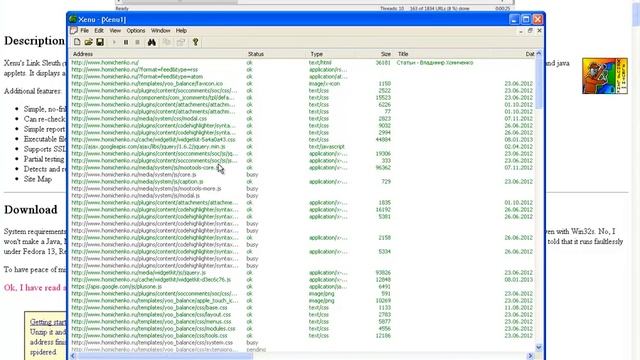Click the greyed-out Properties toolbar icon
Image resolution: width=640 pixels, height=360 pixels.
(181, 42)
